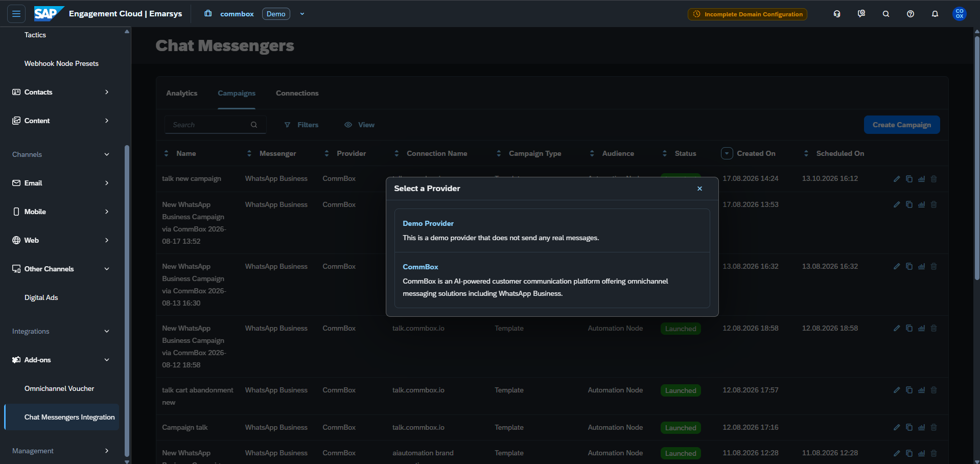Image resolution: width=980 pixels, height=464 pixels.
Task: Select the Demo Provider option
Action: tap(552, 230)
